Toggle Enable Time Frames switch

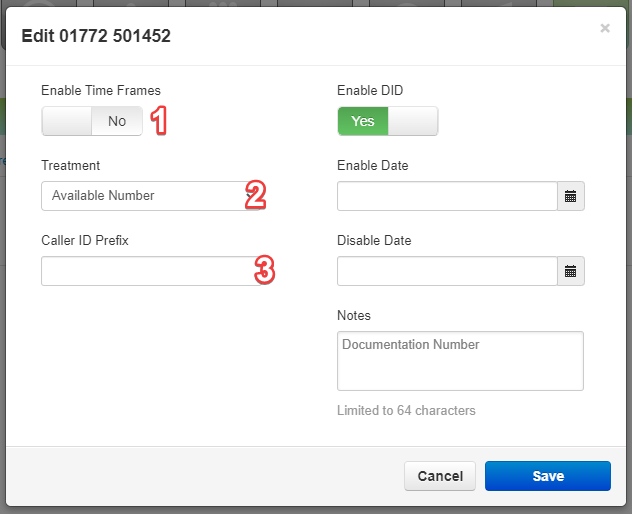[92, 121]
